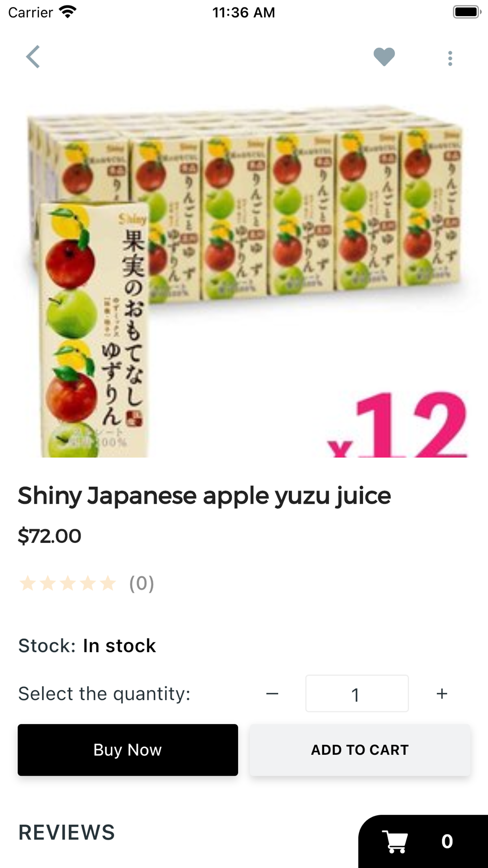This screenshot has width=488, height=868.
Task: Focus the quantity input field
Action: tap(357, 694)
